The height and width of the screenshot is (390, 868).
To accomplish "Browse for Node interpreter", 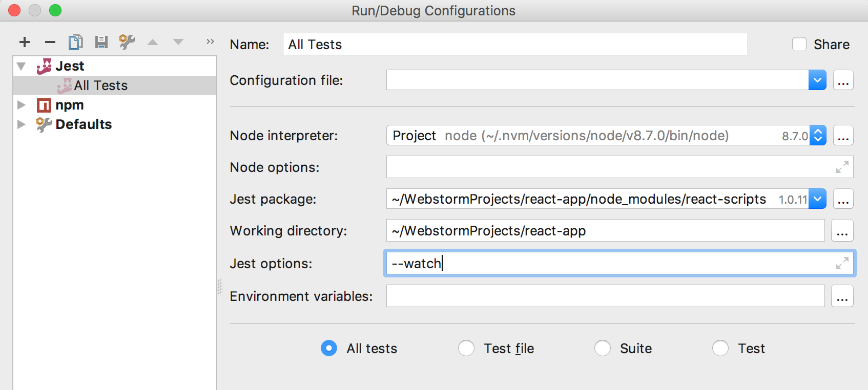I will click(x=843, y=136).
